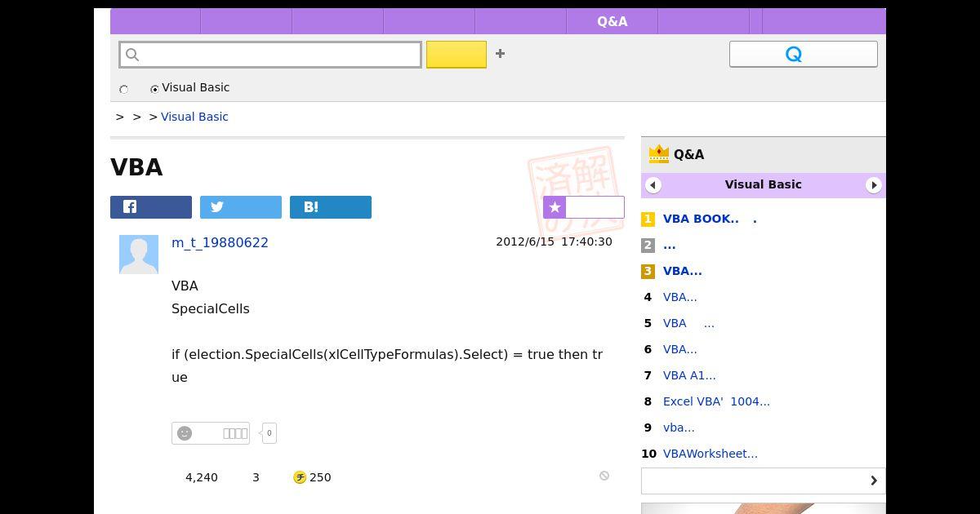
Task: Open user avatar of m_t_19880622
Action: tap(139, 255)
